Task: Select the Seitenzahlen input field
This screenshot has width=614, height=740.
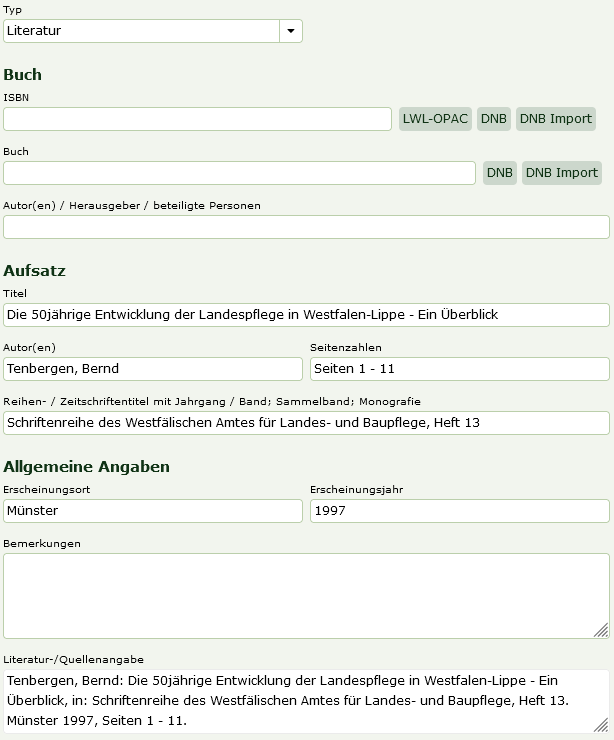Action: (459, 369)
